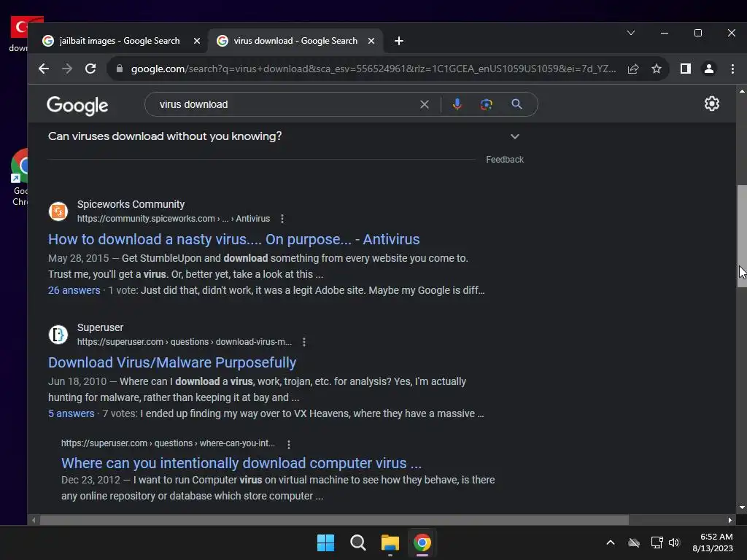
Task: Click the magnifier search submit icon
Action: [517, 104]
